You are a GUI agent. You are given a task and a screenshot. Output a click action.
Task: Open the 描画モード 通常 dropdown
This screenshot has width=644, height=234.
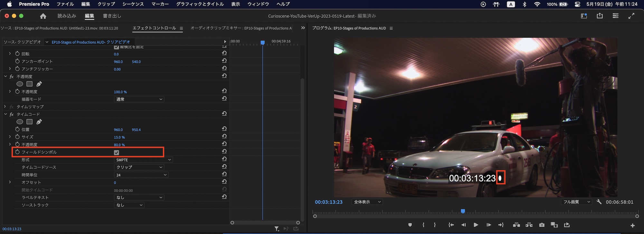tap(139, 99)
